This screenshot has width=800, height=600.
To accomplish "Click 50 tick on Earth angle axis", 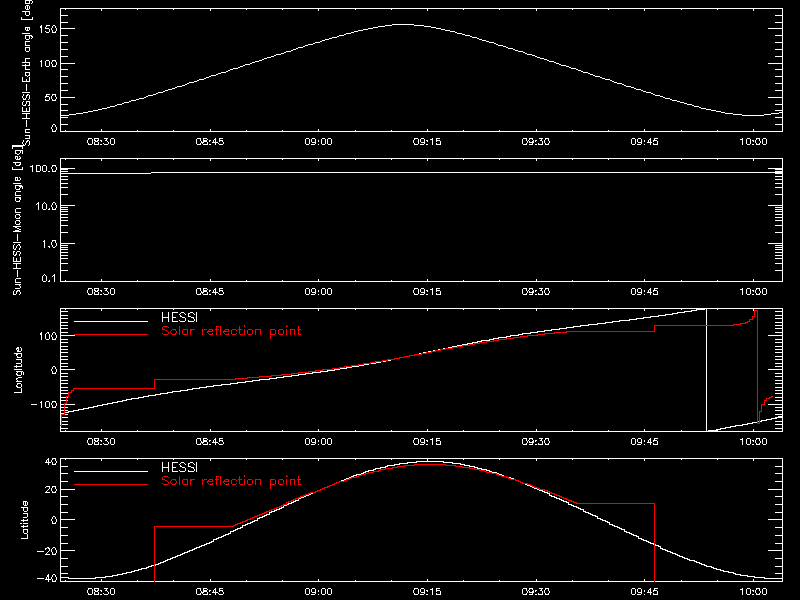I will [x=51, y=97].
